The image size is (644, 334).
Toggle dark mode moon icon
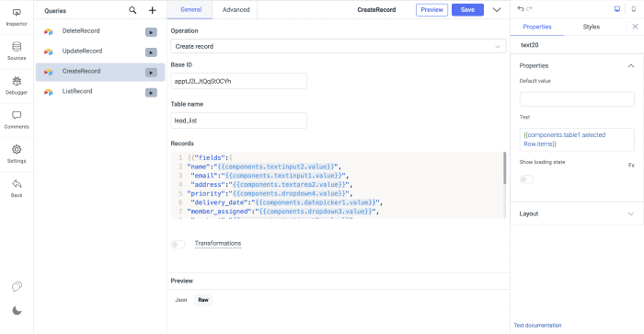pyautogui.click(x=17, y=311)
